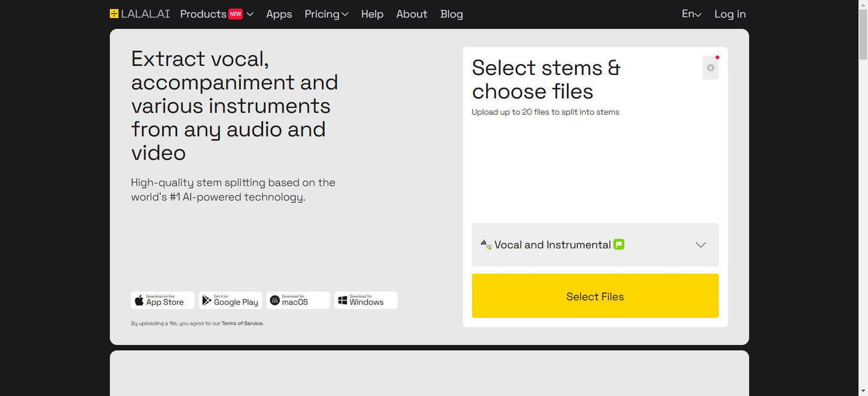Click the LALAL.AI logo icon
Viewport: 868px width, 396px height.
pos(114,14)
